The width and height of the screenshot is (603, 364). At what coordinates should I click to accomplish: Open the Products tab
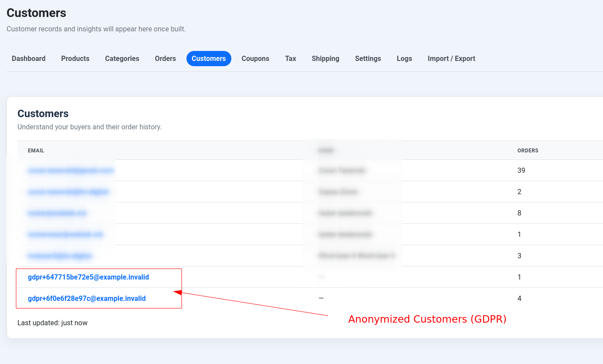[75, 58]
